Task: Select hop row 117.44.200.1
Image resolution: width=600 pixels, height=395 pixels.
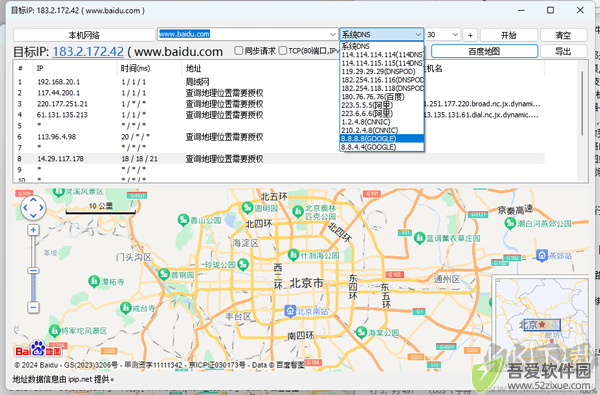Action: (279, 93)
